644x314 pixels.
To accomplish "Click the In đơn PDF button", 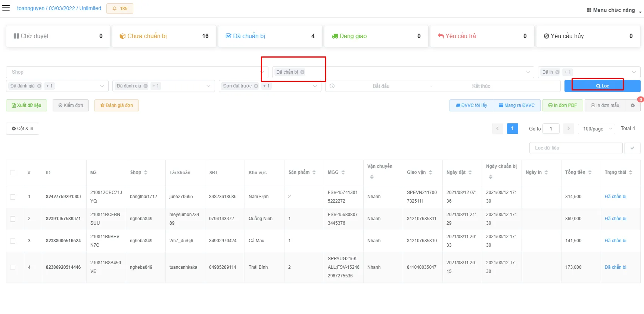I will coord(562,105).
